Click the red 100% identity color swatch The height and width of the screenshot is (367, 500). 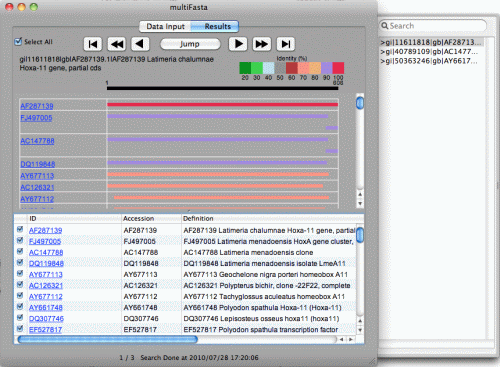338,68
